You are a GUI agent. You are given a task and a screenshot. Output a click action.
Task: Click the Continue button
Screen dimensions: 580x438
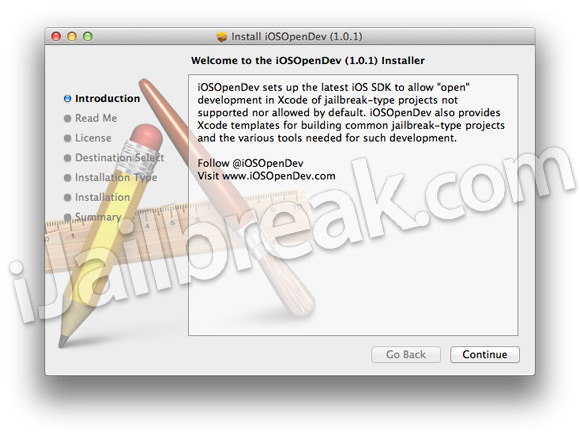click(485, 354)
